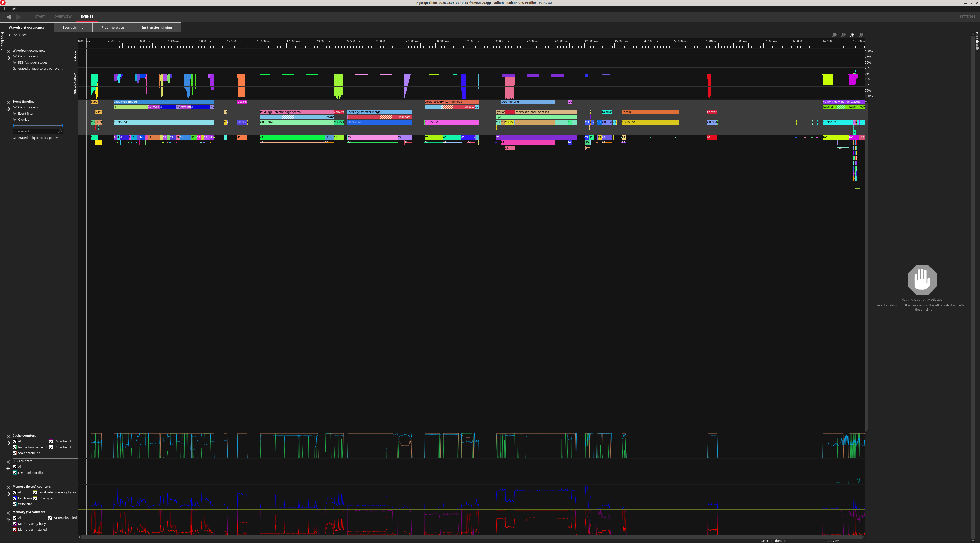
Task: Toggle the PCIe bytes checkbox
Action: coord(35,498)
